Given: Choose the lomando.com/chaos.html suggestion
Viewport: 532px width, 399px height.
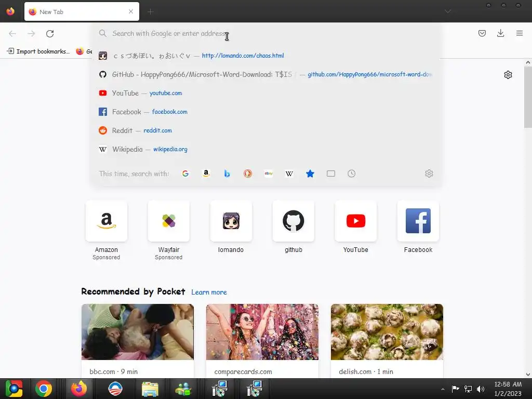Looking at the screenshot, I should click(x=265, y=56).
